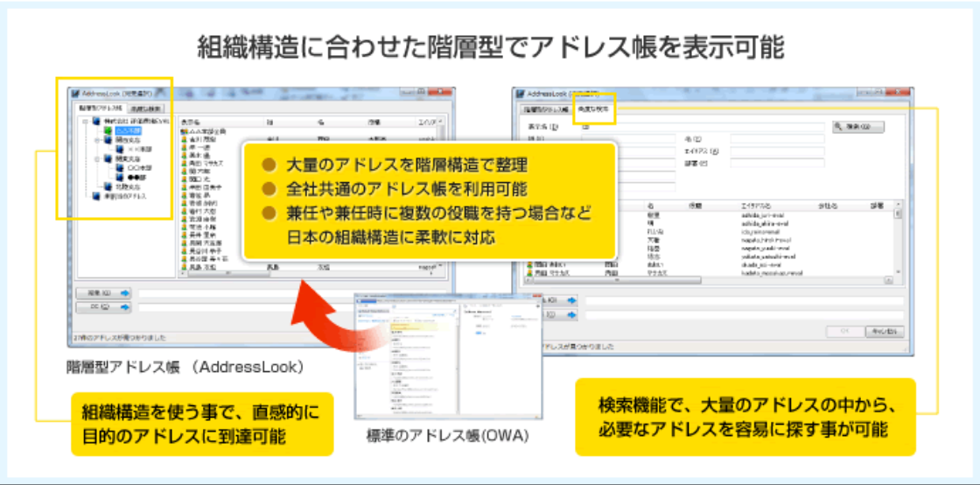The height and width of the screenshot is (485, 980).
Task: Click the building icon of the company root node
Action: 96,121
